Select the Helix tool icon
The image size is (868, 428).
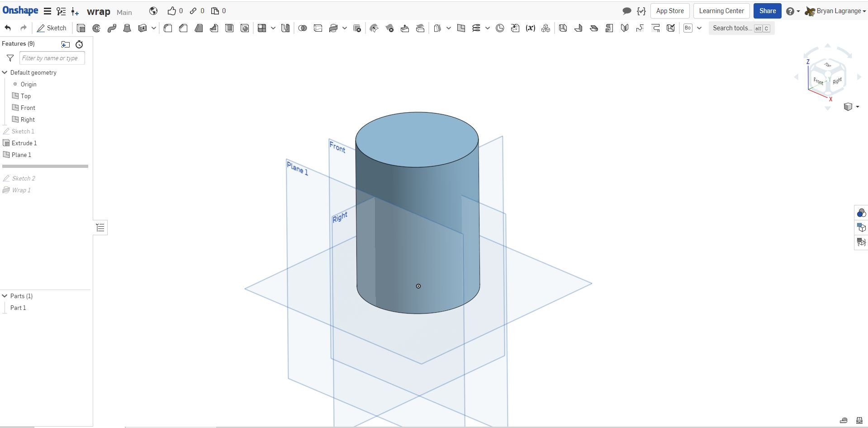pyautogui.click(x=476, y=28)
